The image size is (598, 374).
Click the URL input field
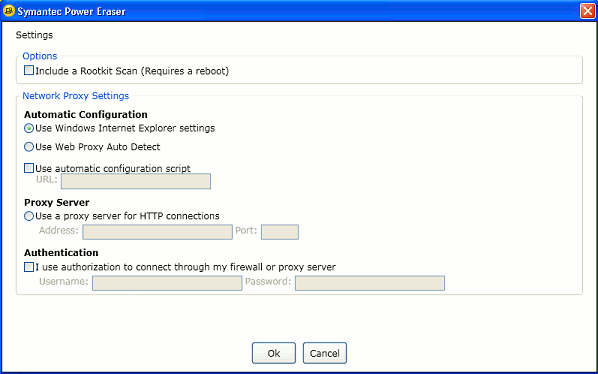pyautogui.click(x=136, y=181)
